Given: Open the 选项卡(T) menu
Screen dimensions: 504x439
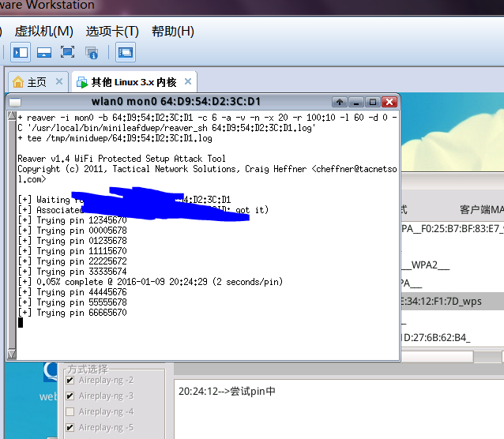Looking at the screenshot, I should (x=112, y=32).
